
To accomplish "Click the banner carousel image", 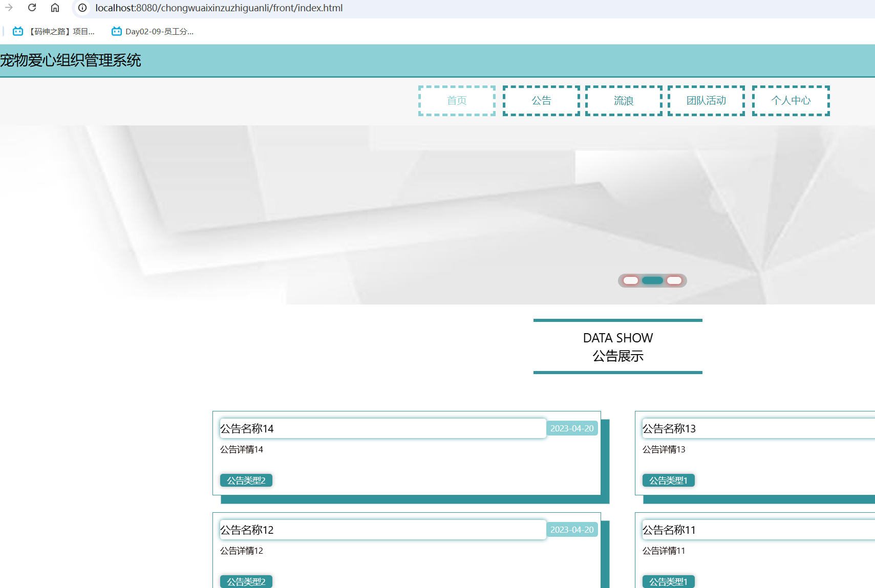I will pyautogui.click(x=437, y=215).
